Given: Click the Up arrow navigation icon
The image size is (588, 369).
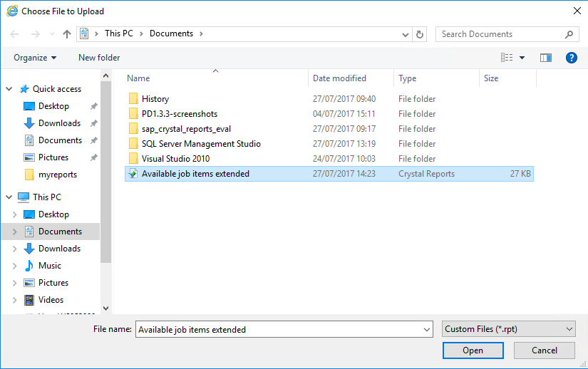Looking at the screenshot, I should (67, 34).
